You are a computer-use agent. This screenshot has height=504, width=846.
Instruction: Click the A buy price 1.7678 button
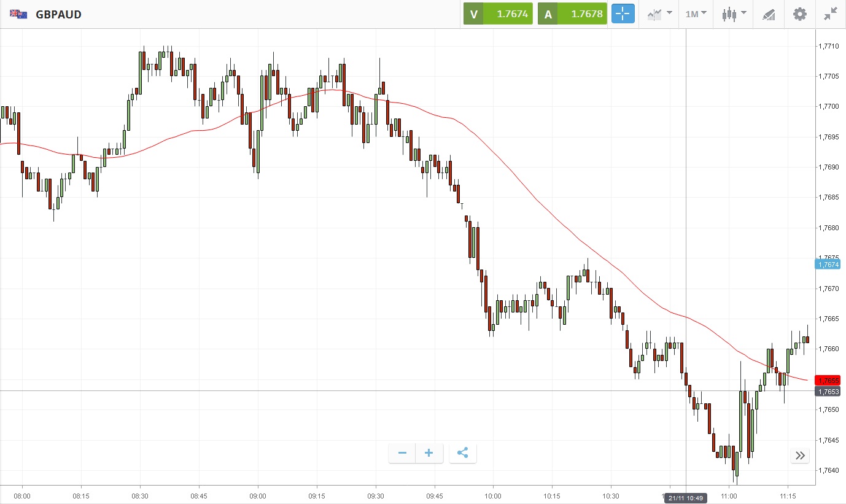572,14
